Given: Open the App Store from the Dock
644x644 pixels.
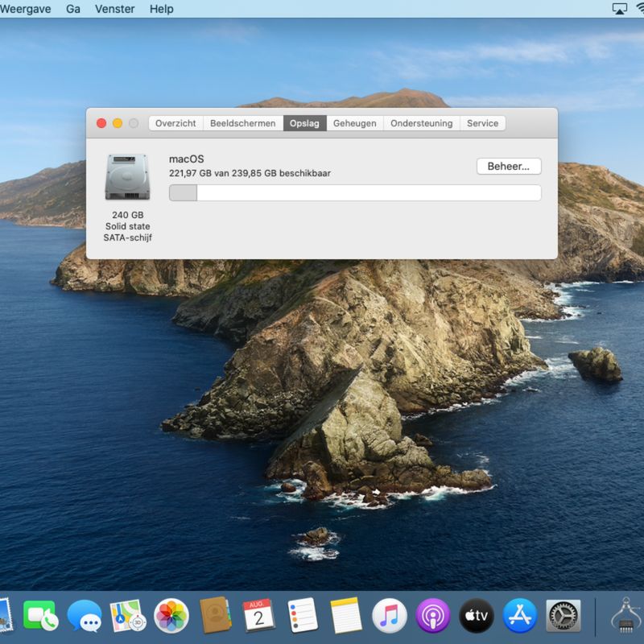Looking at the screenshot, I should [x=520, y=616].
